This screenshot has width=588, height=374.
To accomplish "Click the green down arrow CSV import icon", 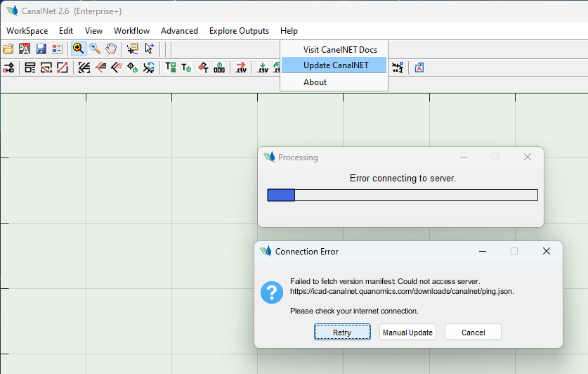I will pos(263,68).
